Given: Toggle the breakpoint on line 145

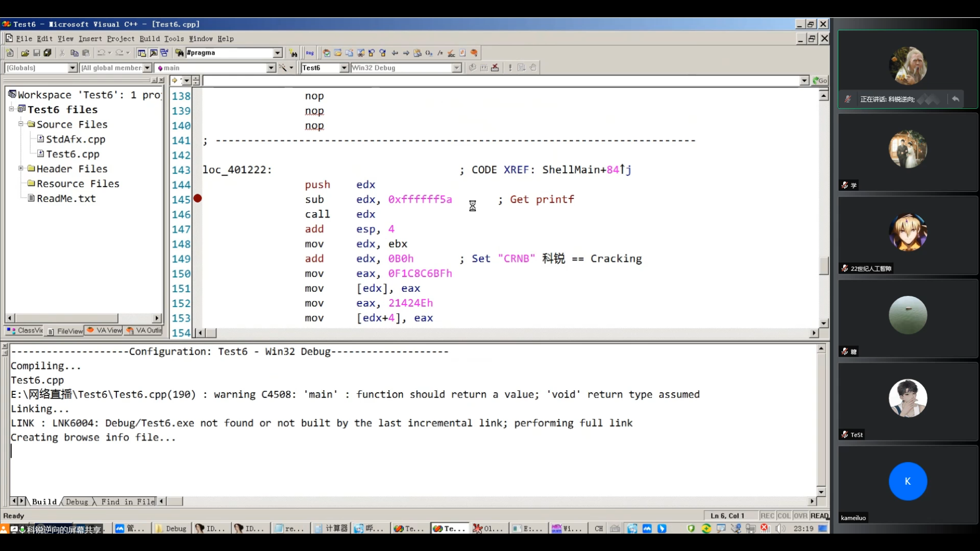Looking at the screenshot, I should (x=198, y=198).
